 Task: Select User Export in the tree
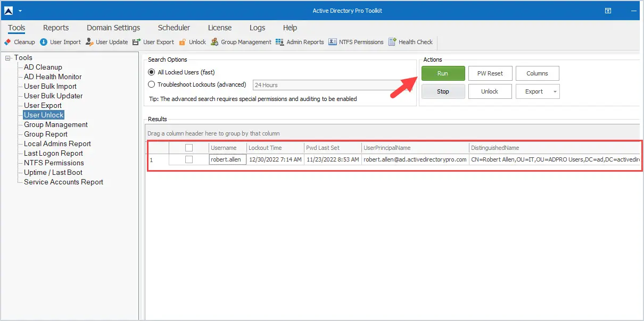43,105
